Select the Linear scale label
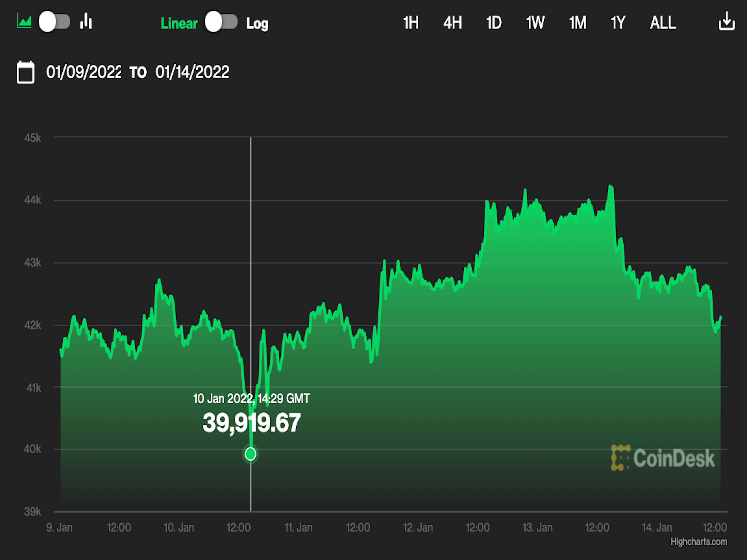747x560 pixels. pos(179,23)
